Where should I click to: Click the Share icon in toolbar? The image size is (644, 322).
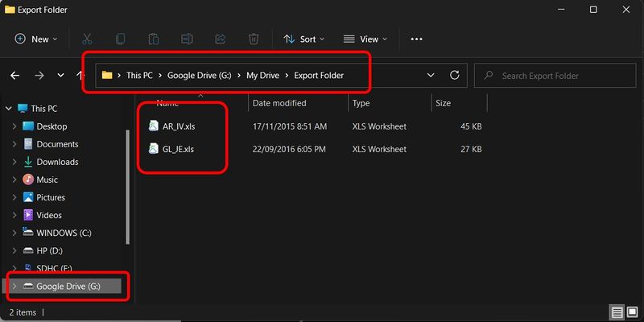pyautogui.click(x=220, y=39)
